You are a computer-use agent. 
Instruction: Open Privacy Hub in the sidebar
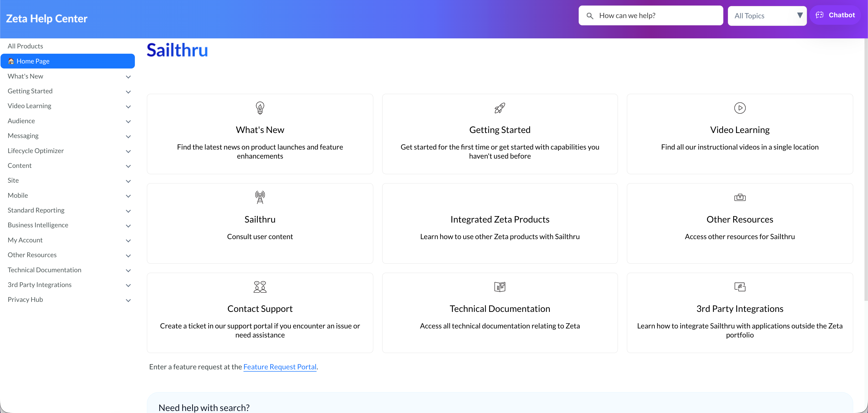[25, 300]
